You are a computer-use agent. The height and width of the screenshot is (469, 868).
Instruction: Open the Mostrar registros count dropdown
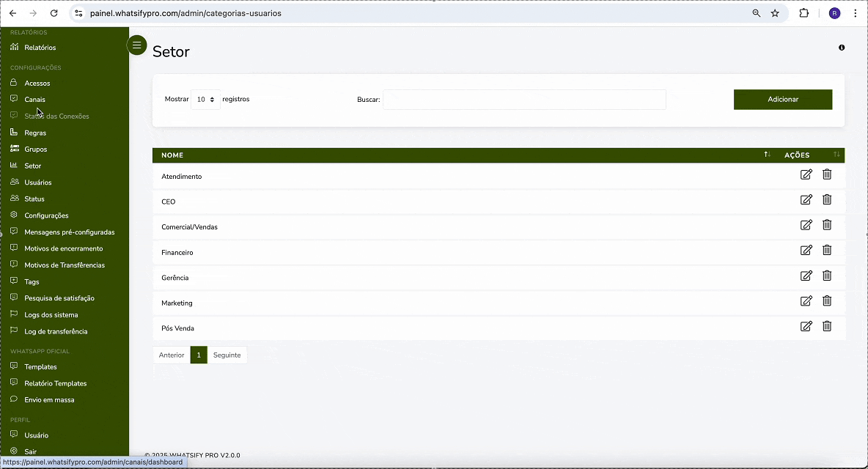coord(205,100)
